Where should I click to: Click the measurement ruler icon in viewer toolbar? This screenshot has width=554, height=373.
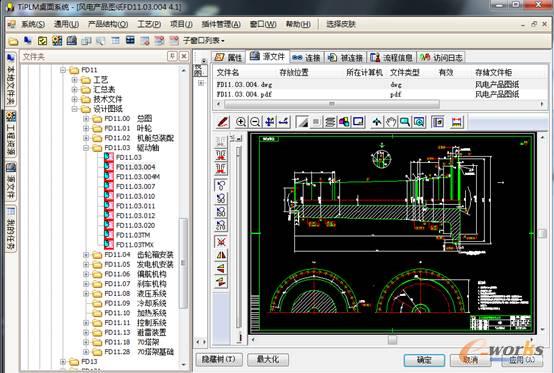pyautogui.click(x=457, y=122)
